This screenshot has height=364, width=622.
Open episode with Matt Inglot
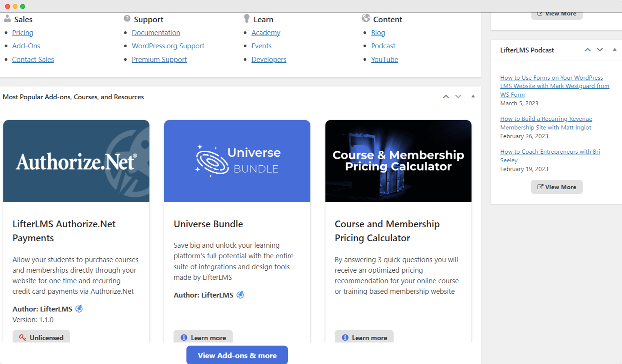pos(546,123)
